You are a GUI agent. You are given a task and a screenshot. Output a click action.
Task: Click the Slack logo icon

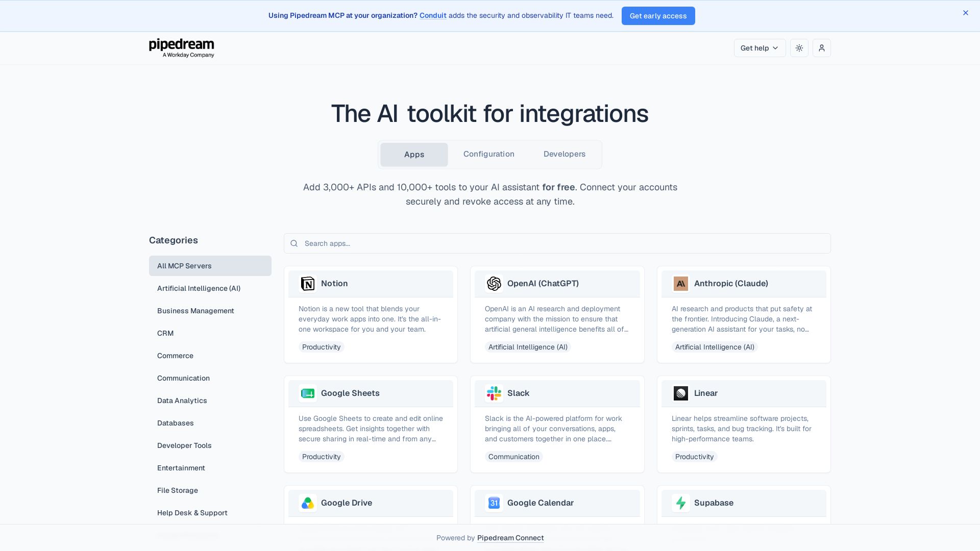[494, 393]
